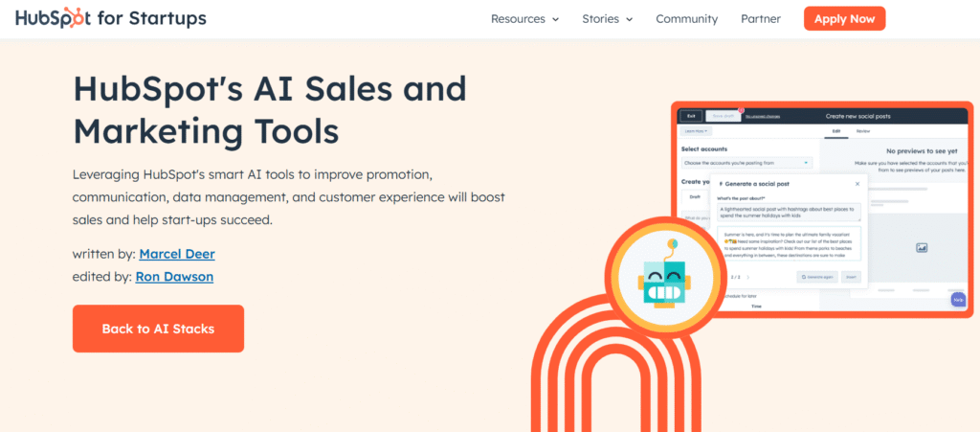This screenshot has width=980, height=432.
Task: Click the 'What's the post about' text field
Action: click(x=790, y=212)
